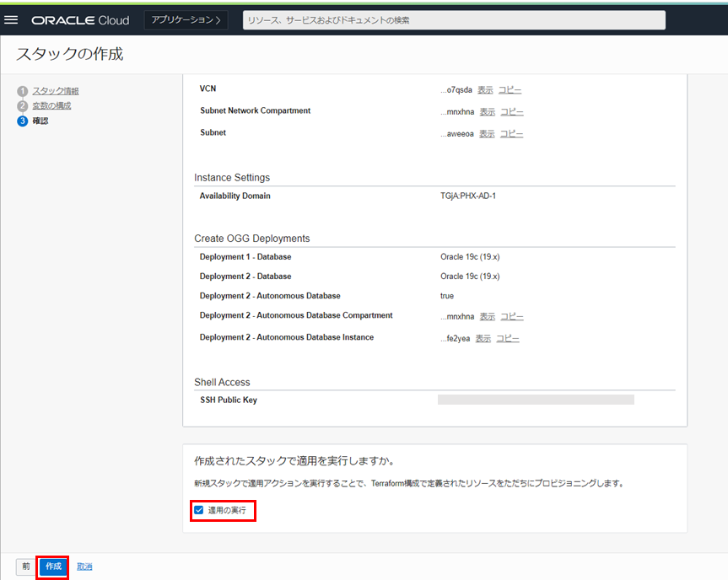The height and width of the screenshot is (580, 728).
Task: Click the 前 previous button
Action: tap(26, 567)
